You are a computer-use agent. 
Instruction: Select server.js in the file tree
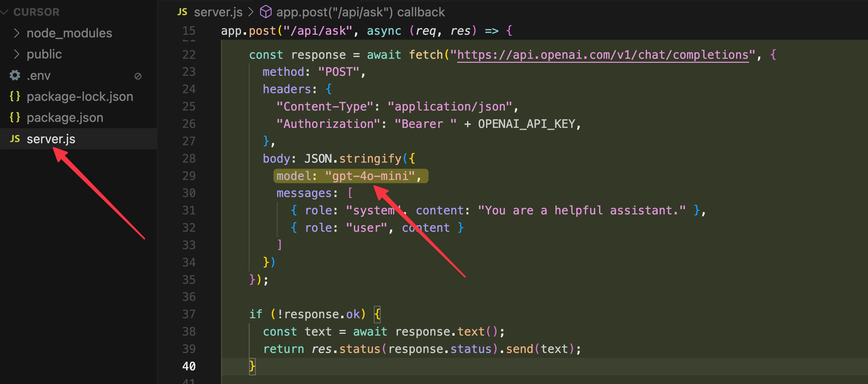(51, 139)
